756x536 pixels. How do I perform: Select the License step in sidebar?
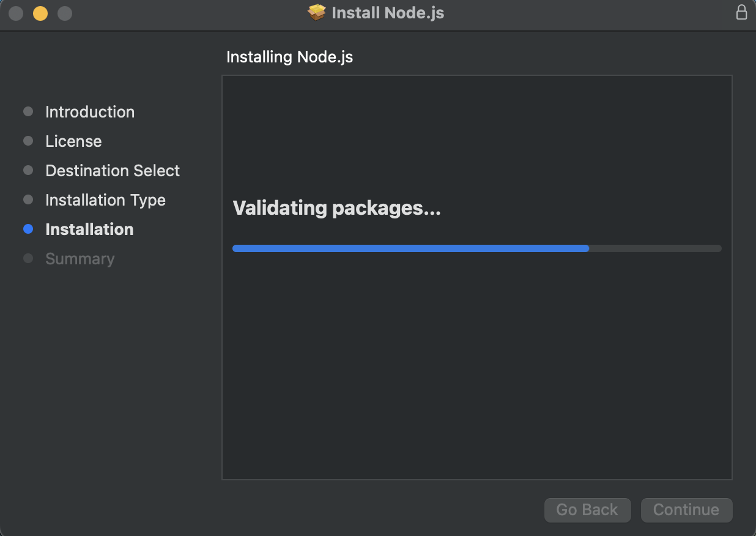point(73,141)
